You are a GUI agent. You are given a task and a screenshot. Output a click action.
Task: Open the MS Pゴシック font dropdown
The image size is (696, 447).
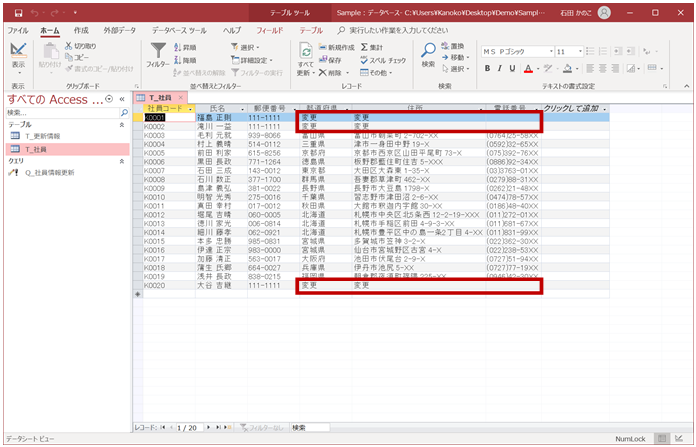(x=550, y=51)
